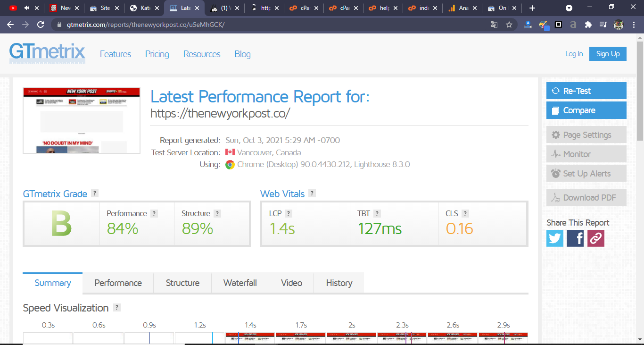Click the colorful paint extension icon
Viewport: 644px width, 345px height.
(x=544, y=25)
